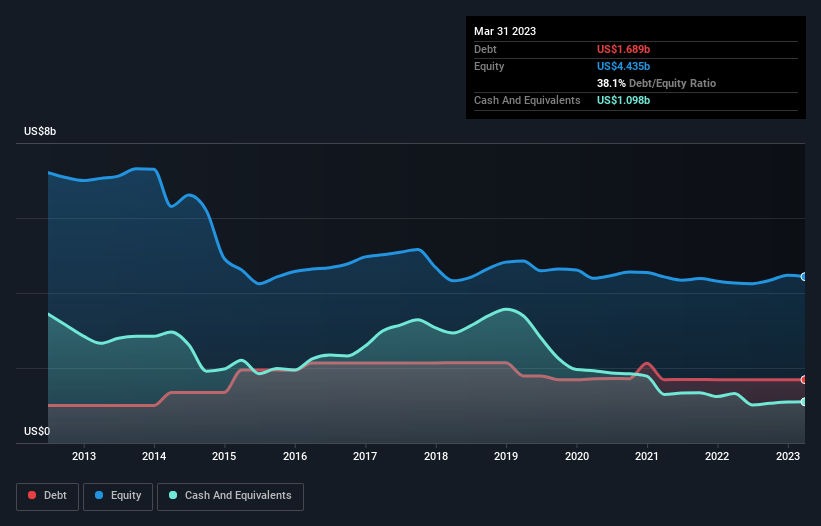Click the blue Equity endpoint marker
The width and height of the screenshot is (821, 526).
pyautogui.click(x=804, y=277)
